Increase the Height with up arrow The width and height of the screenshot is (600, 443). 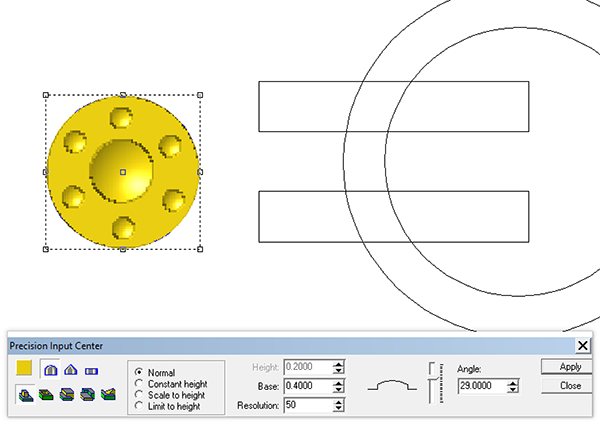338,364
